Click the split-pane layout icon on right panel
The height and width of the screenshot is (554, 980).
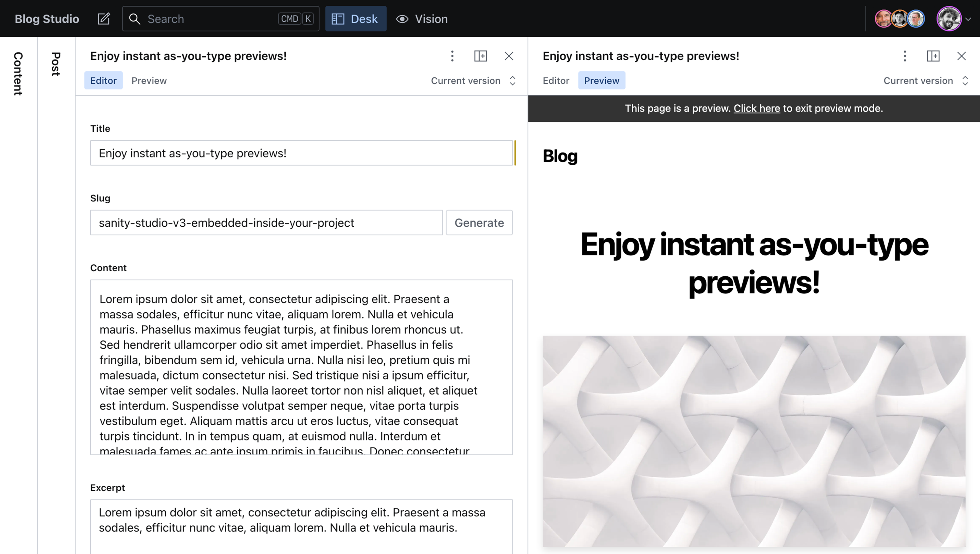(x=934, y=56)
